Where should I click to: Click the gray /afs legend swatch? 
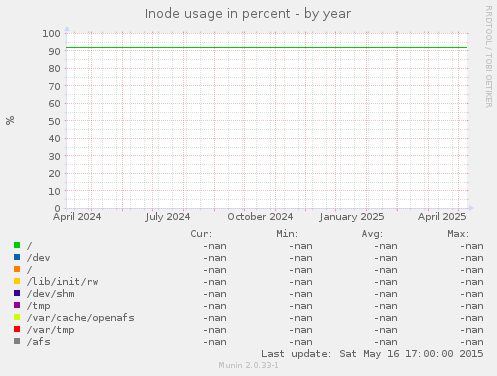[x=17, y=341]
